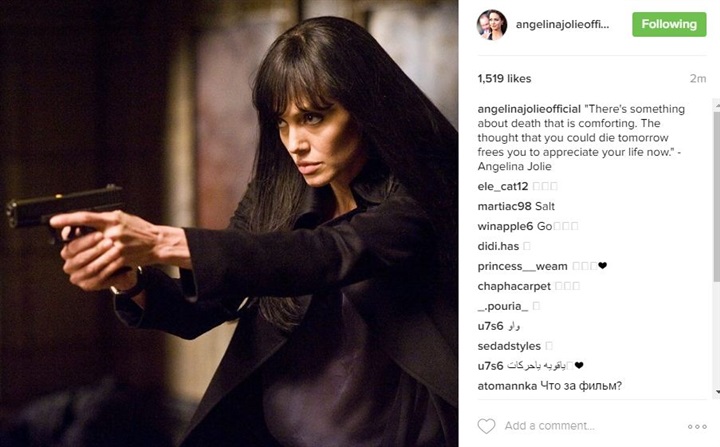Open the angelinajolieofficial profile avatar

(492, 24)
